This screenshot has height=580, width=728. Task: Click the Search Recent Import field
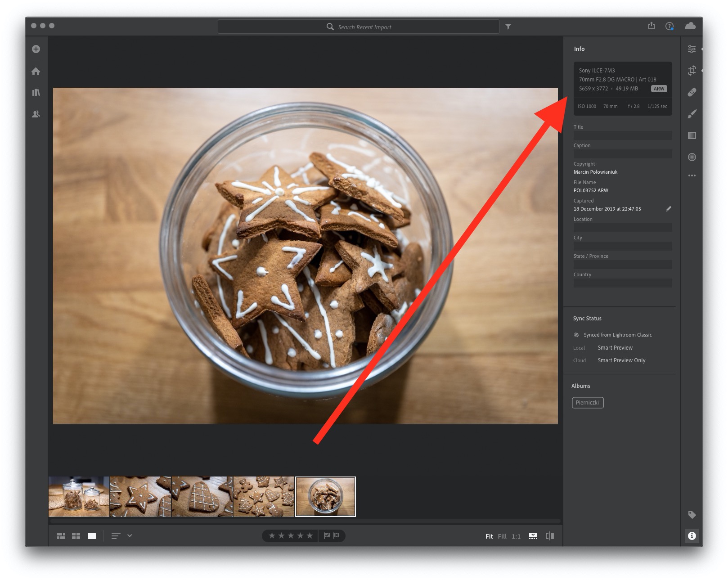(x=358, y=27)
